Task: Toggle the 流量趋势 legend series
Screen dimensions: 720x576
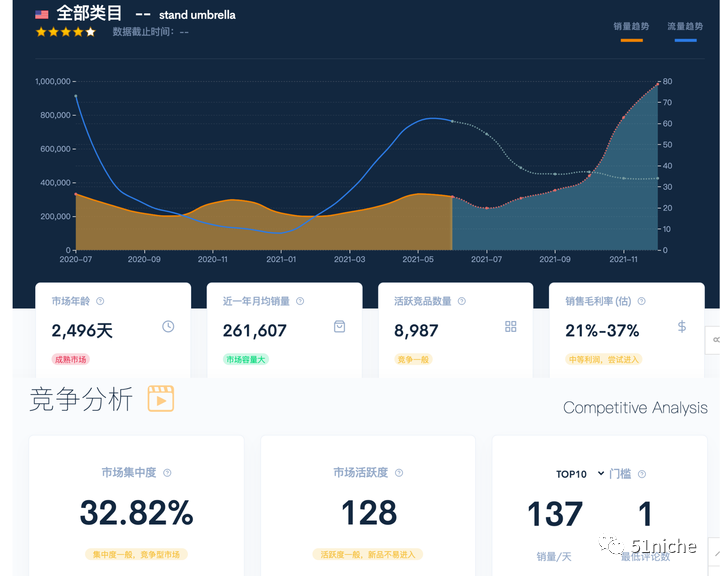Action: [685, 27]
